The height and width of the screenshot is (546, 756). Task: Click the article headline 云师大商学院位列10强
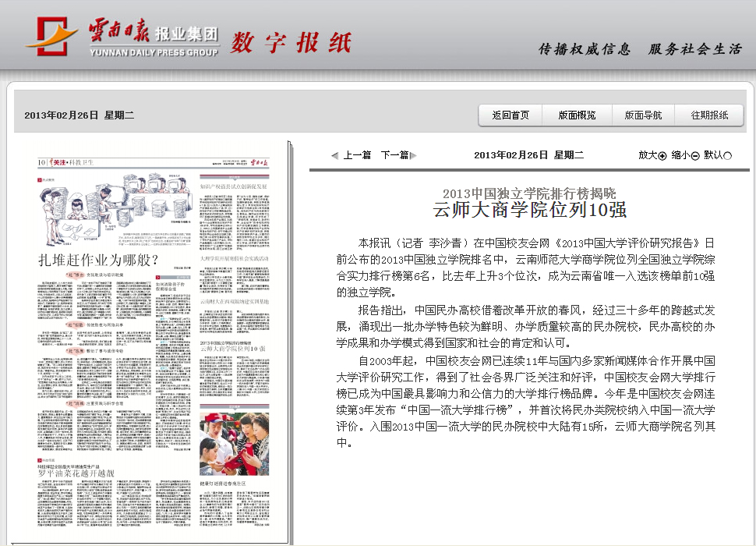tap(529, 211)
